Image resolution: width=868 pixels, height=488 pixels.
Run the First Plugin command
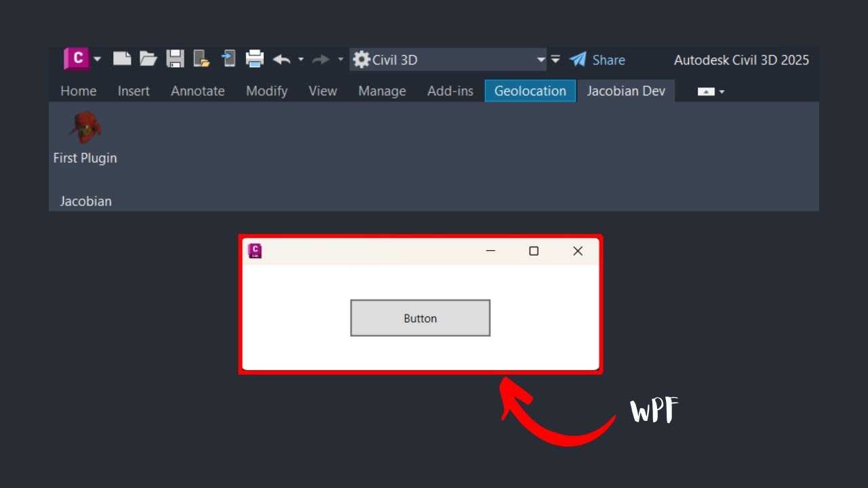point(85,139)
